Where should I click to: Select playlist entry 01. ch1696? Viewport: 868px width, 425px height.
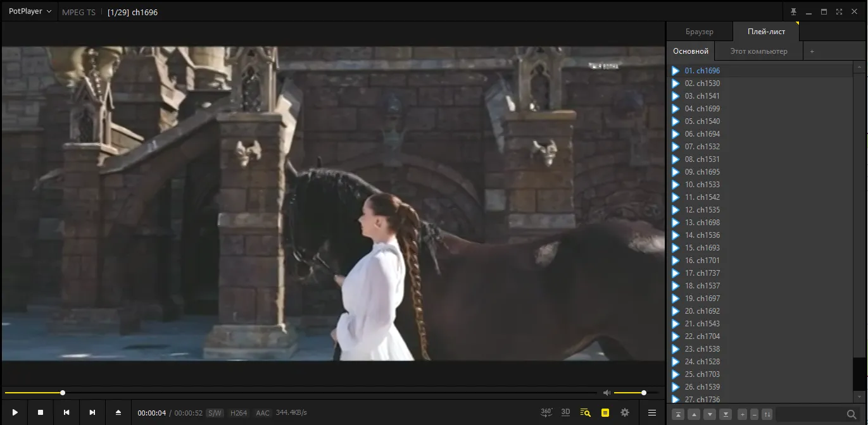tap(761, 71)
